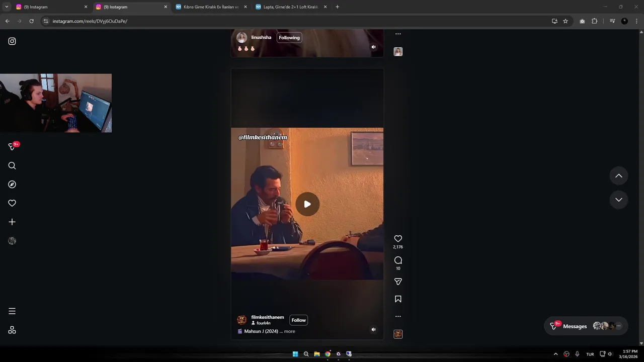
Task: Open linushsha profile name
Action: click(x=261, y=37)
